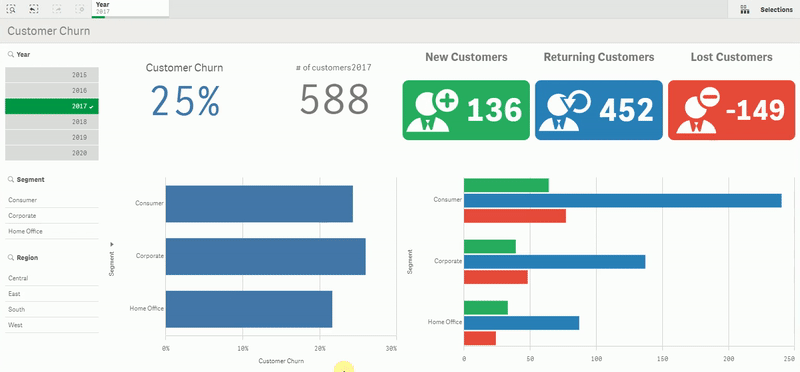This screenshot has height=372, width=800.
Task: Click the # of customers2017 label
Action: (334, 68)
